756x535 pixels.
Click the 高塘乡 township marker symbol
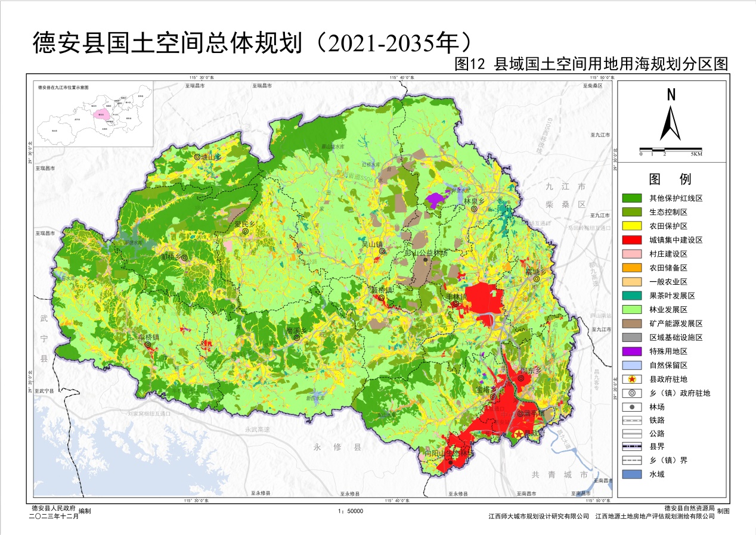click(537, 278)
